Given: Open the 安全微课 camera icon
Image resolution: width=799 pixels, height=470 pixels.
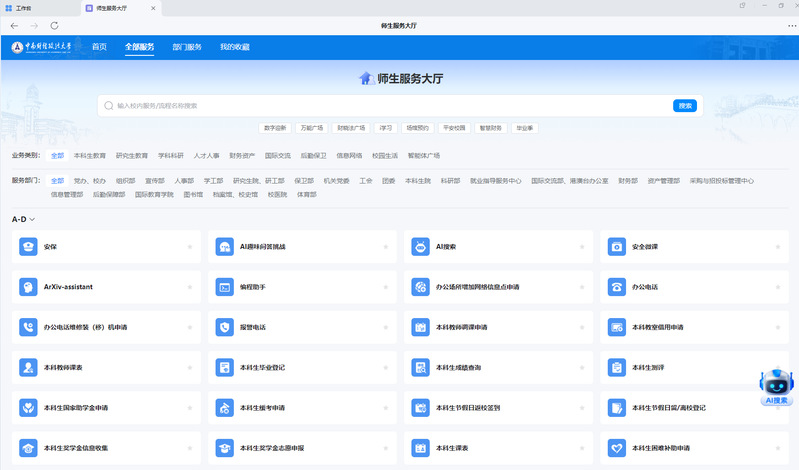Looking at the screenshot, I should (617, 246).
